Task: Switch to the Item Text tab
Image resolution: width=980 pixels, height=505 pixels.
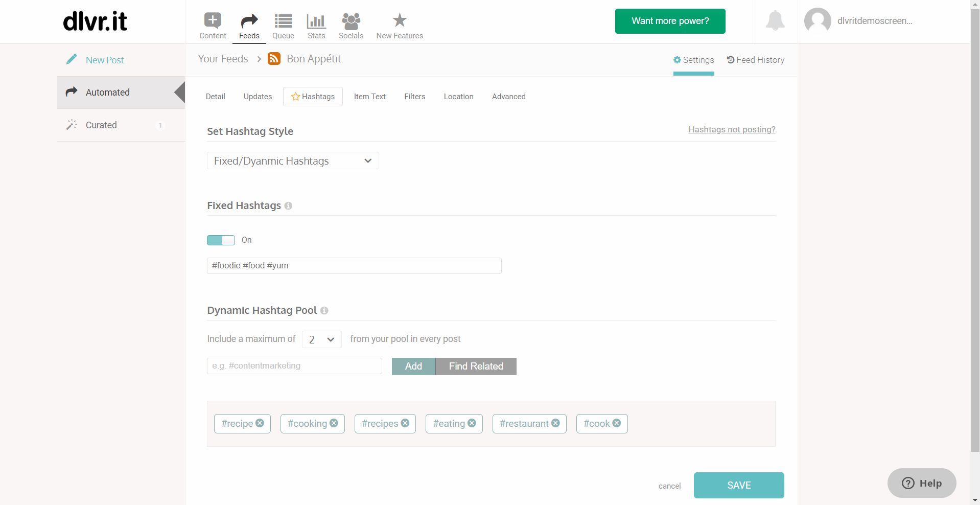Action: 370,97
